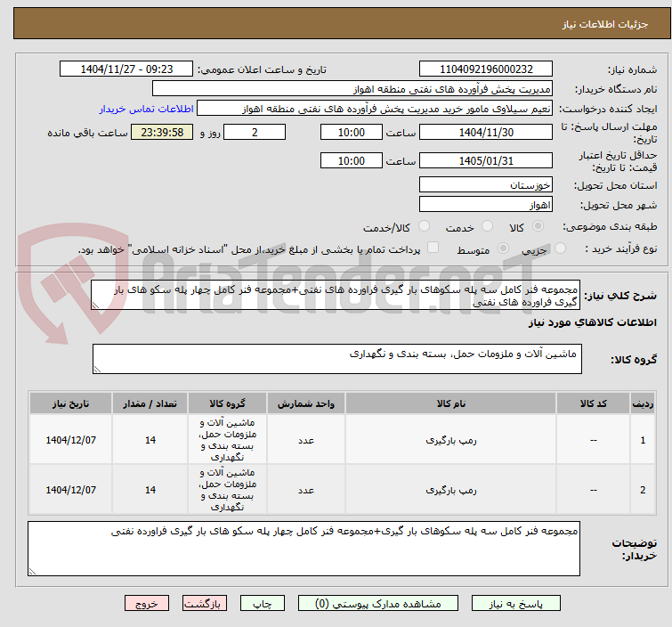Click the شرح کلی نیاز description textarea
This screenshot has height=627, width=672.
point(336,295)
